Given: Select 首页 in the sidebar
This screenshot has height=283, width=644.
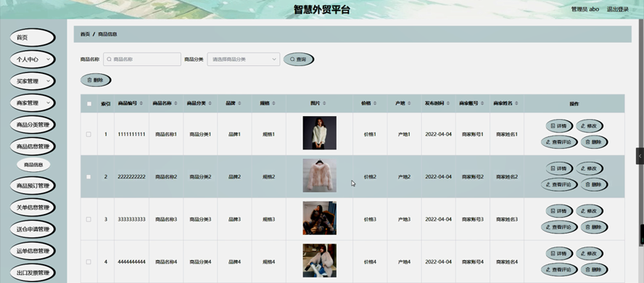Looking at the screenshot, I should point(33,38).
